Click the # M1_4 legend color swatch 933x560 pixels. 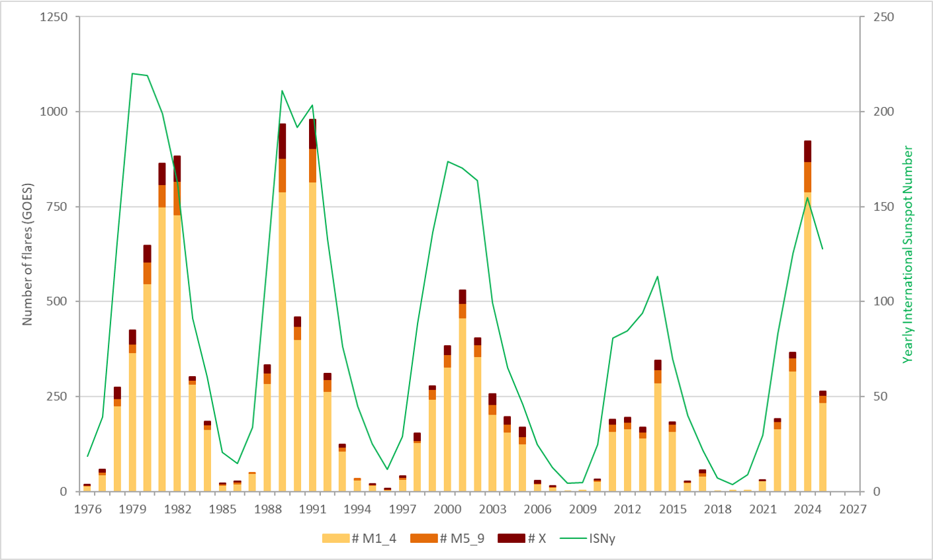tap(335, 538)
